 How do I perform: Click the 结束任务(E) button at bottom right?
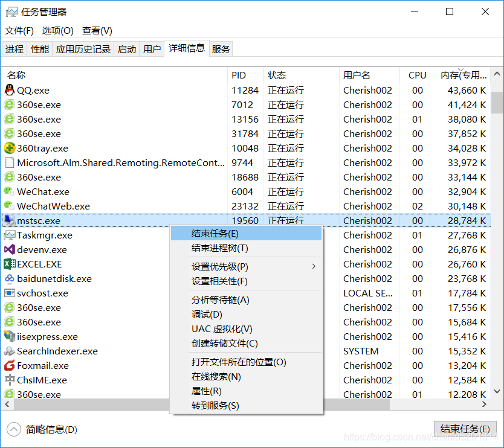click(465, 429)
